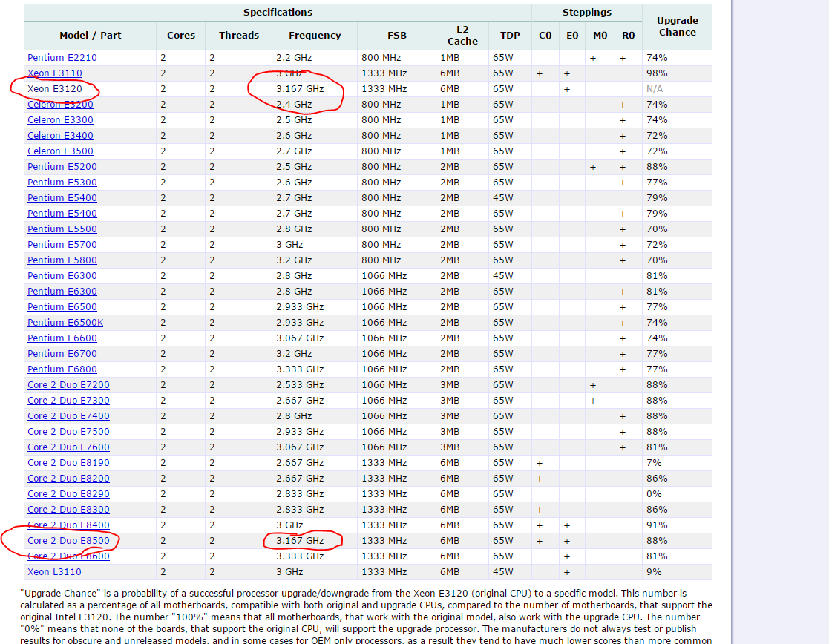Open the Core 2 Duo E7600 link
Image resolution: width=829 pixels, height=644 pixels.
68,447
